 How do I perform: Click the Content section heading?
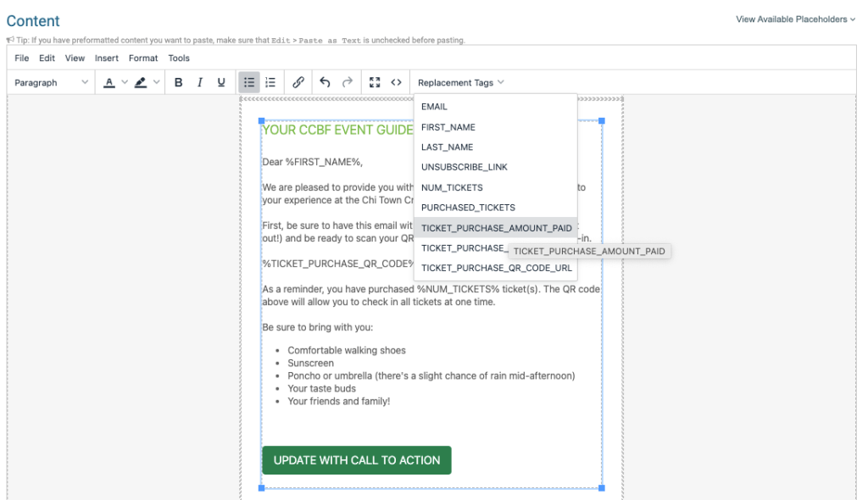[x=33, y=21]
